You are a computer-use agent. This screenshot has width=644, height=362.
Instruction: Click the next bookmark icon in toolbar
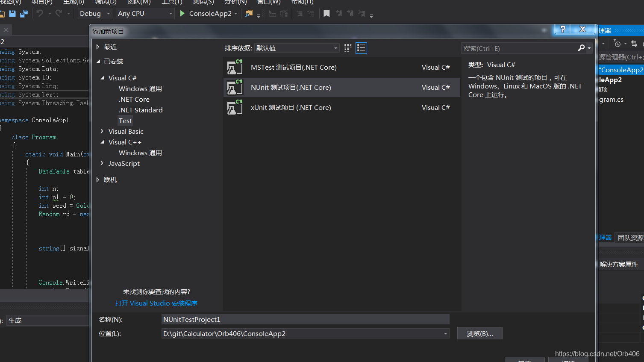pos(350,14)
